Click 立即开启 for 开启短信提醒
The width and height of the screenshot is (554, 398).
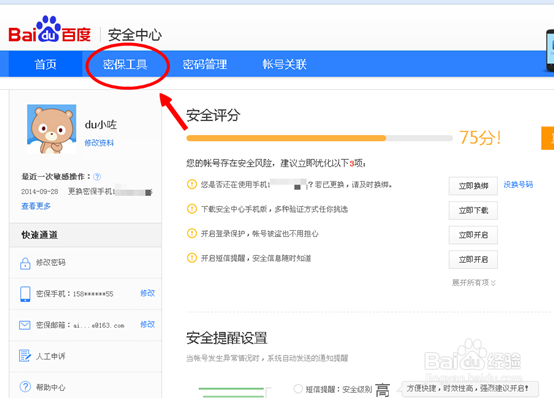pos(473,260)
